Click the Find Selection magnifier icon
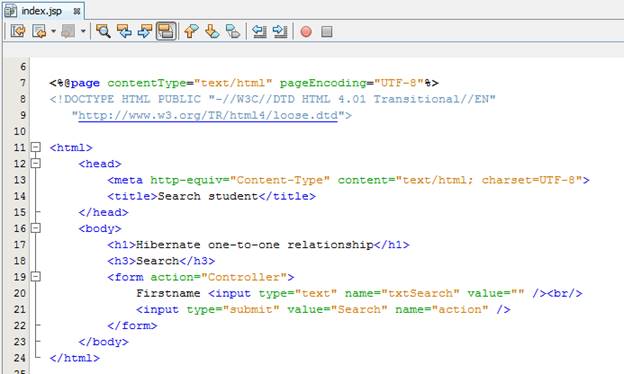 (103, 31)
